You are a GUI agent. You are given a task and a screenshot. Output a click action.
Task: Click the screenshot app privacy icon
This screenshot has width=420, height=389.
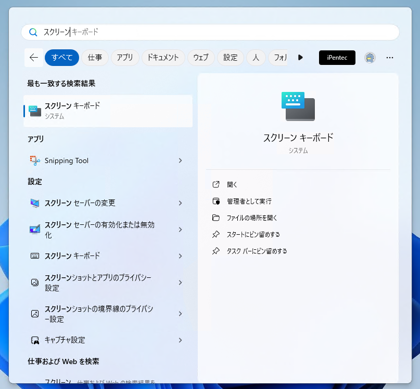[x=35, y=282]
